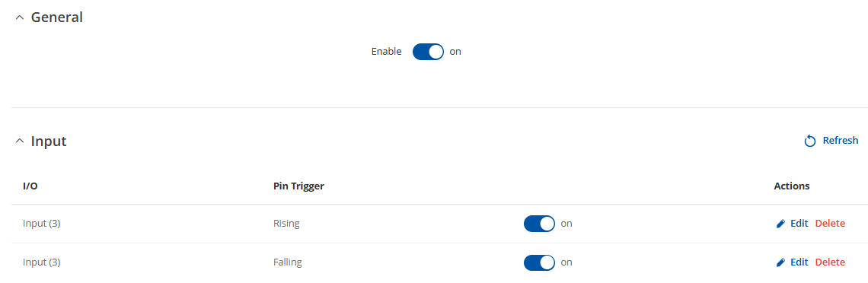Disable the Falling pin trigger toggle

click(x=539, y=262)
